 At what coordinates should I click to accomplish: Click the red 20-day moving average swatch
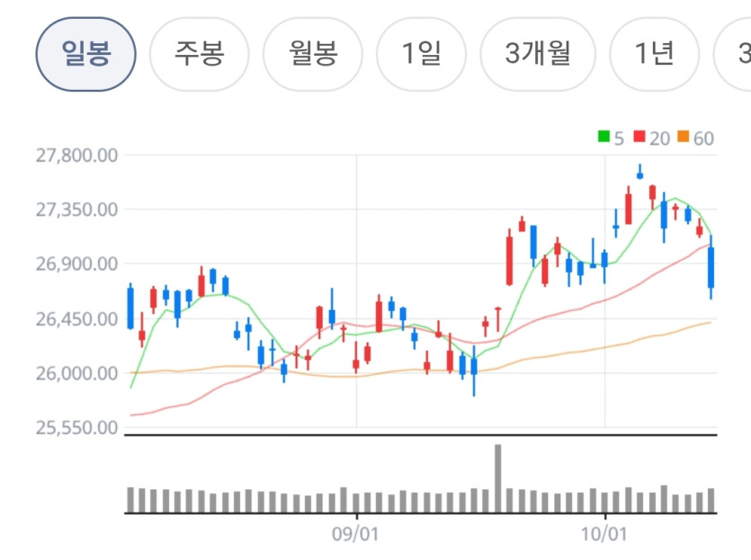point(639,137)
